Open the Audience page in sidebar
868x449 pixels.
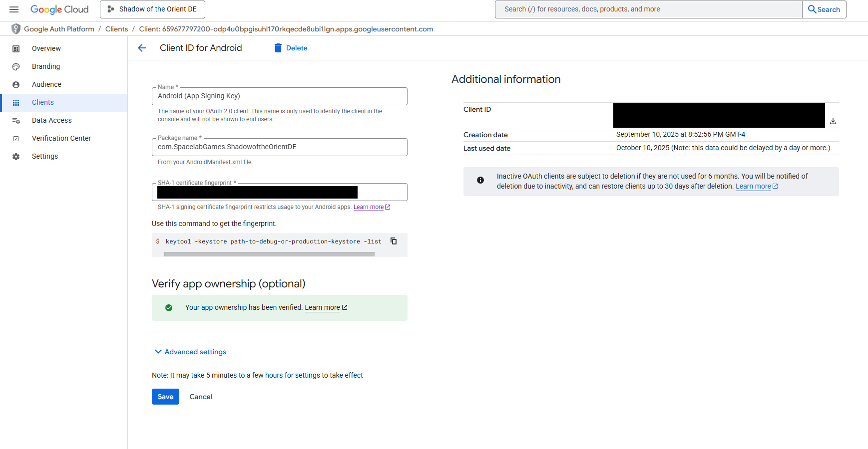(x=46, y=85)
